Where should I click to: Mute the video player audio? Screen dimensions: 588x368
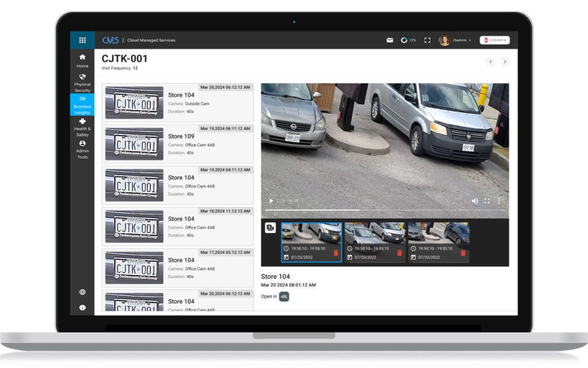pos(475,201)
